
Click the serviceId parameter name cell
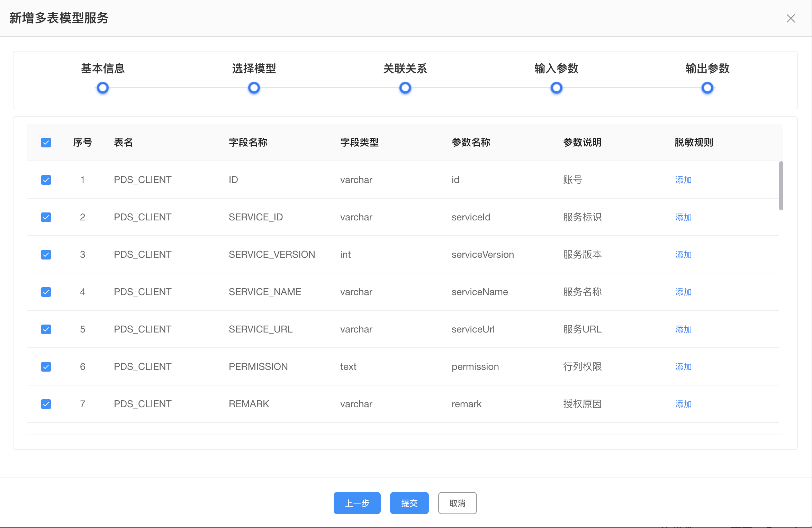point(471,217)
